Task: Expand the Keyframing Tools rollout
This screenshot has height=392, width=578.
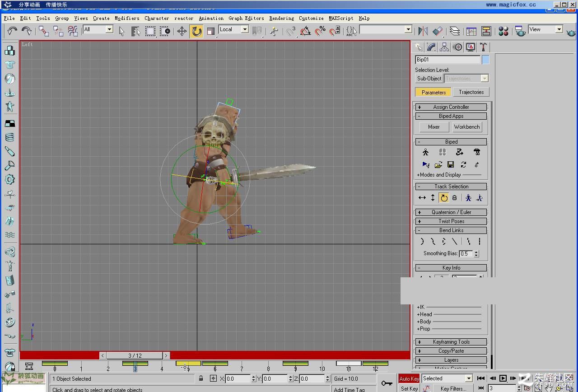Action: (x=451, y=342)
